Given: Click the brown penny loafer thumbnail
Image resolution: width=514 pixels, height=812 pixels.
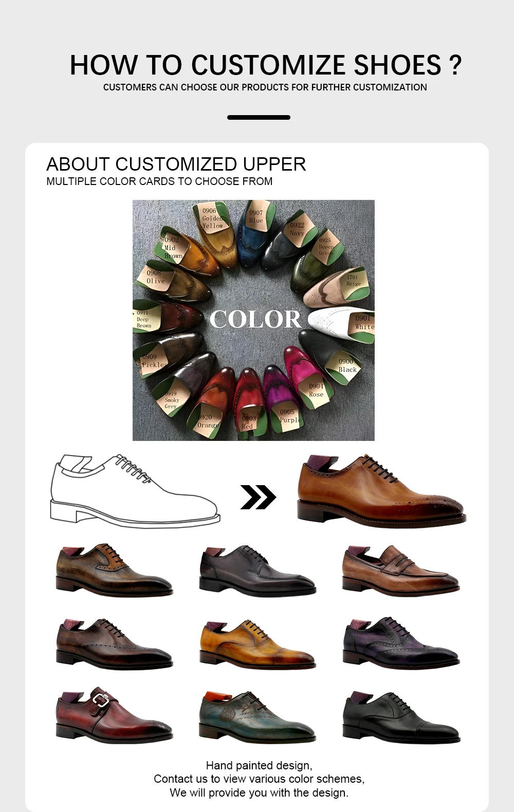Looking at the screenshot, I should 400,570.
